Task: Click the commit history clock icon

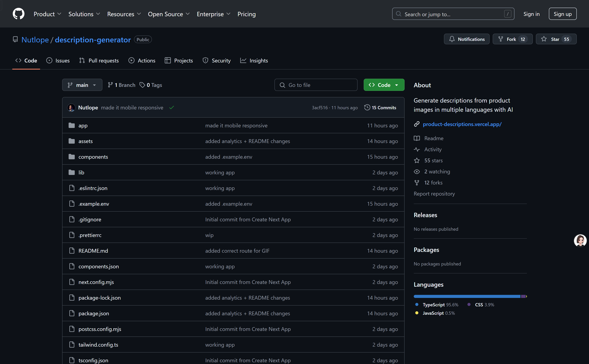Action: click(367, 107)
